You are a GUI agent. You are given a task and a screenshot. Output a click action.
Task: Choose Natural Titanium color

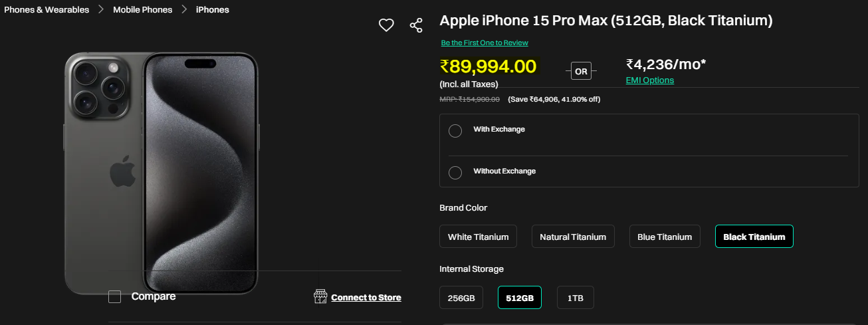(x=573, y=237)
